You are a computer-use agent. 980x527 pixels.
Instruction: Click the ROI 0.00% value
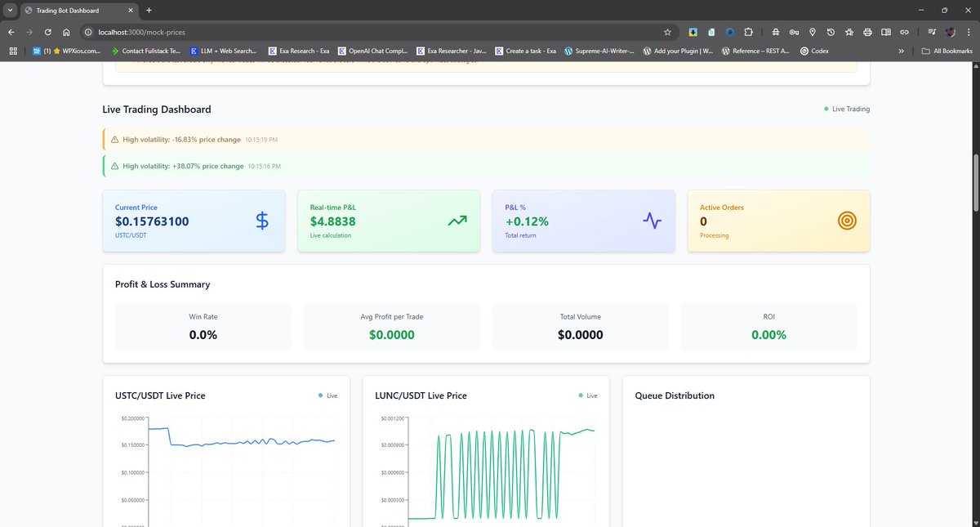768,335
